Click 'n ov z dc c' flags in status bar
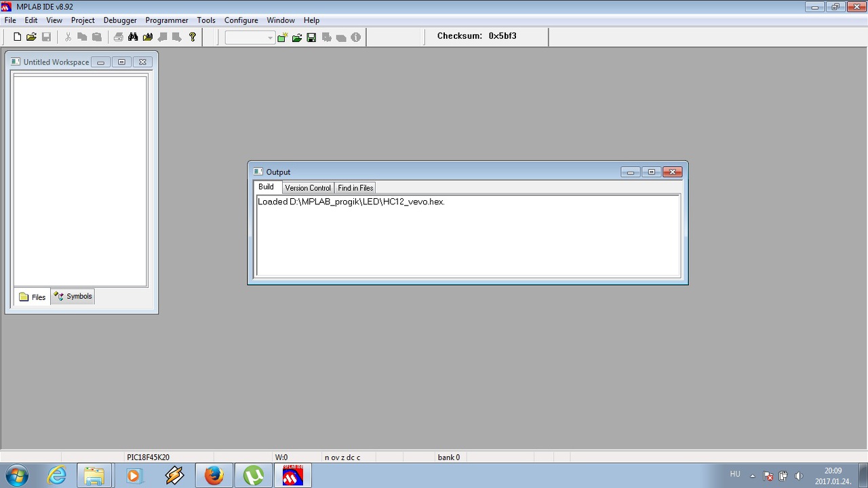Image resolution: width=868 pixels, height=488 pixels. pyautogui.click(x=342, y=457)
